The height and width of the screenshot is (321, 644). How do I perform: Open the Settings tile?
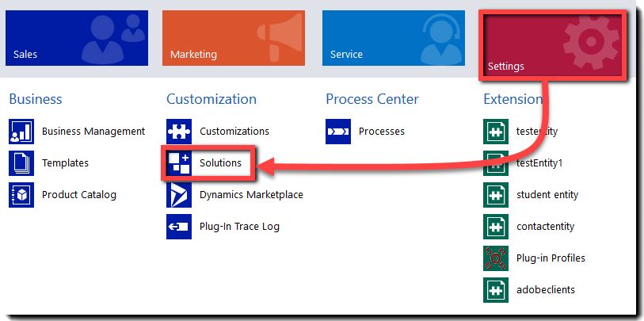pyautogui.click(x=553, y=45)
